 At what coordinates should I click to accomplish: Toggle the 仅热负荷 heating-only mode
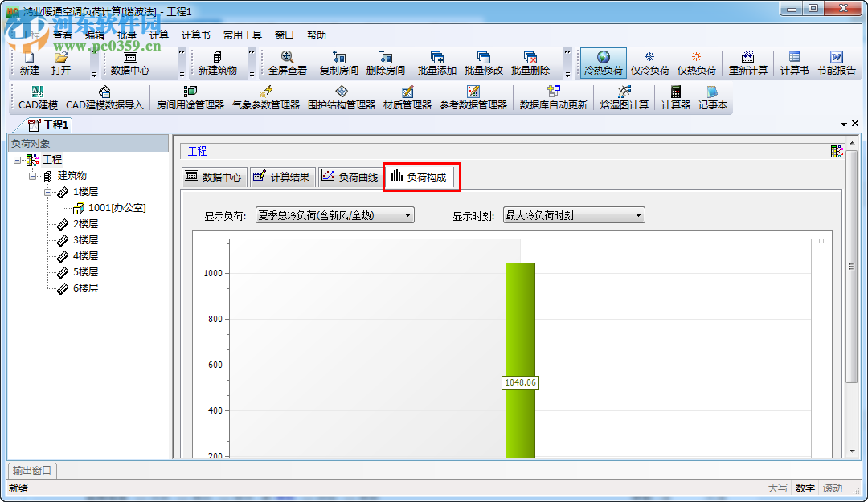(x=696, y=63)
